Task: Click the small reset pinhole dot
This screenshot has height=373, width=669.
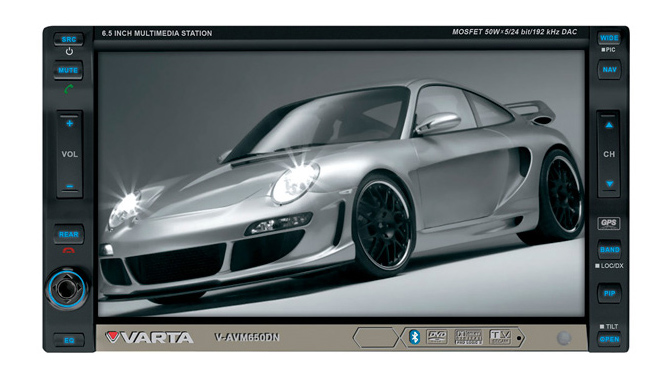Action: coord(519,338)
